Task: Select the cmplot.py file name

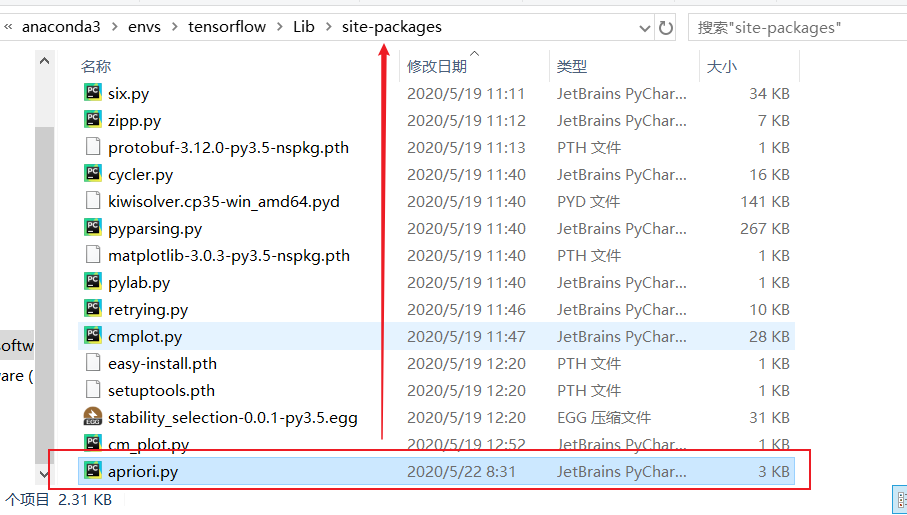Action: tap(145, 336)
